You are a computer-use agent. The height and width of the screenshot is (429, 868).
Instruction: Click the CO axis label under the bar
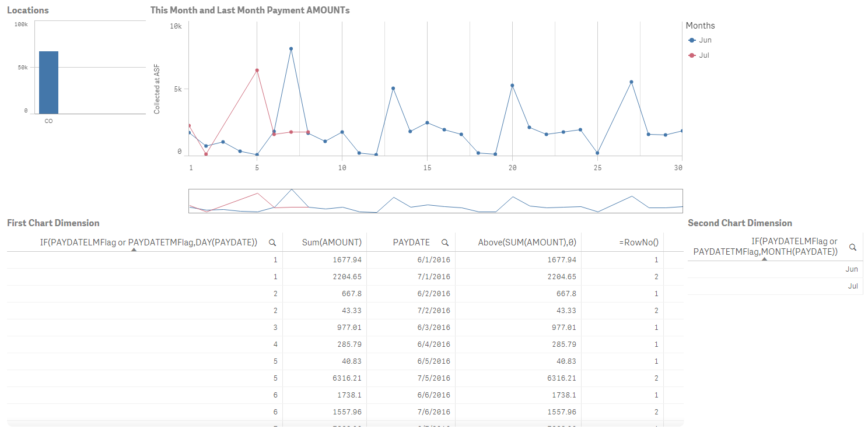pyautogui.click(x=48, y=121)
